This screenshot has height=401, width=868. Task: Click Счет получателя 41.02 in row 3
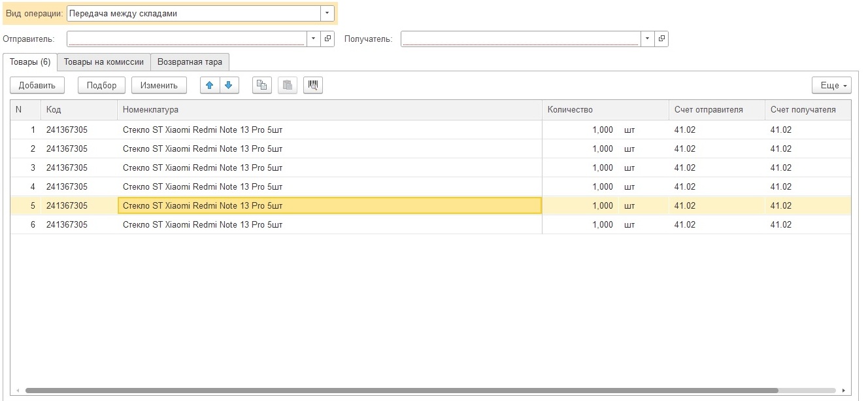781,167
